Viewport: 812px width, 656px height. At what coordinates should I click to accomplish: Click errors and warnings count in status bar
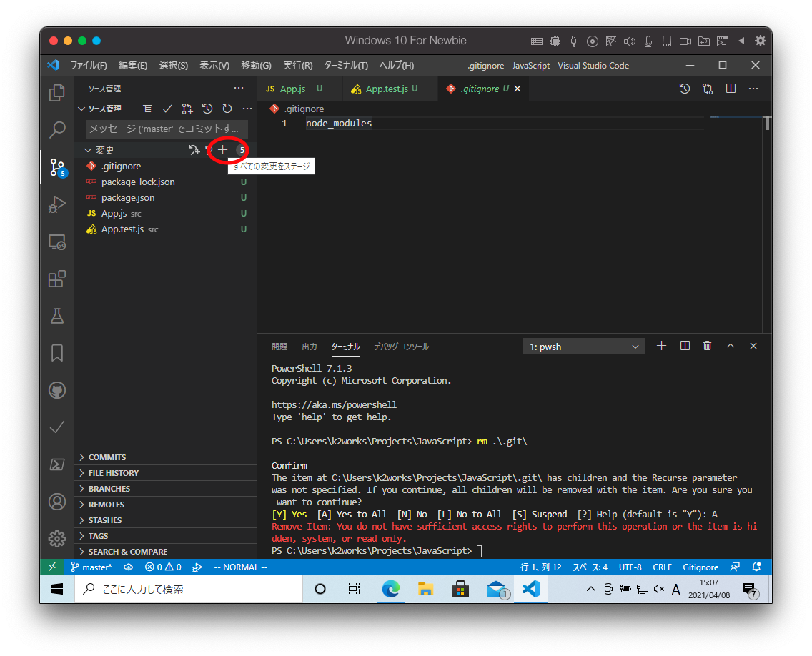point(163,567)
